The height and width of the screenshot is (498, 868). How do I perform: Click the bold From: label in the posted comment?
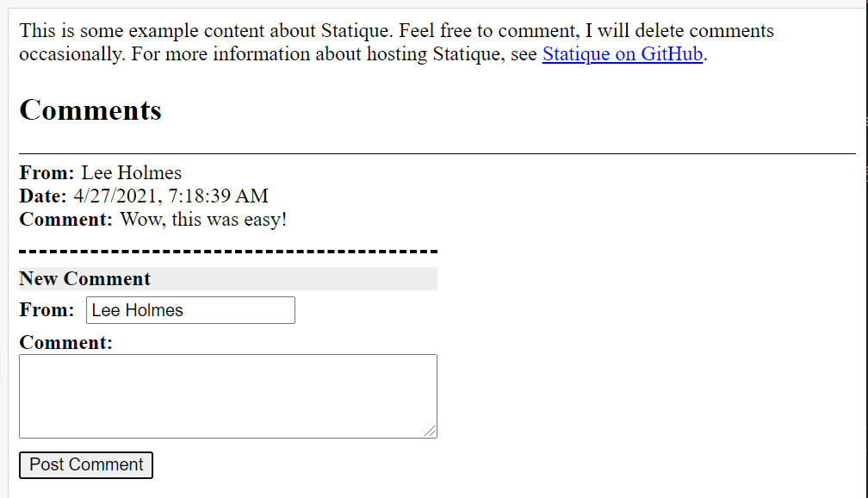pyautogui.click(x=47, y=173)
